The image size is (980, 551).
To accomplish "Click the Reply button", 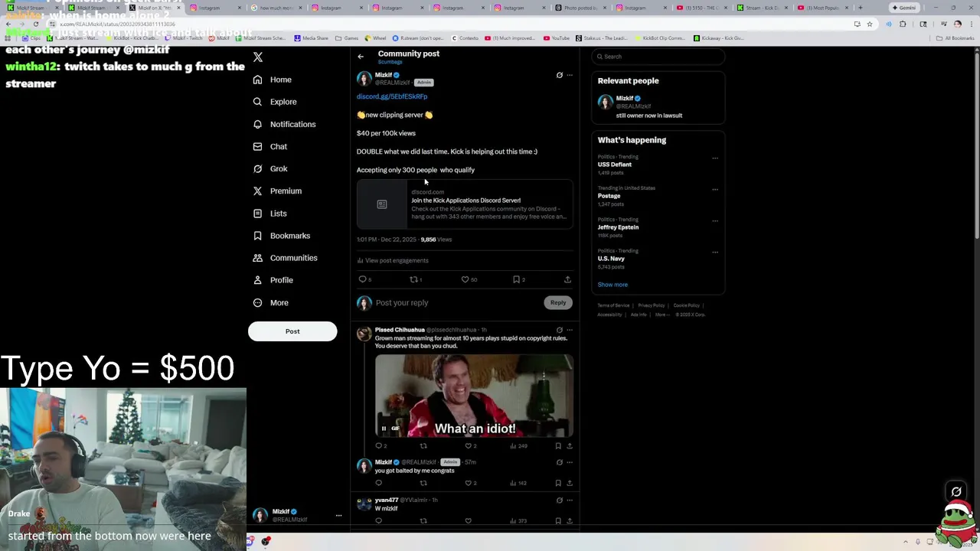I will click(x=558, y=302).
